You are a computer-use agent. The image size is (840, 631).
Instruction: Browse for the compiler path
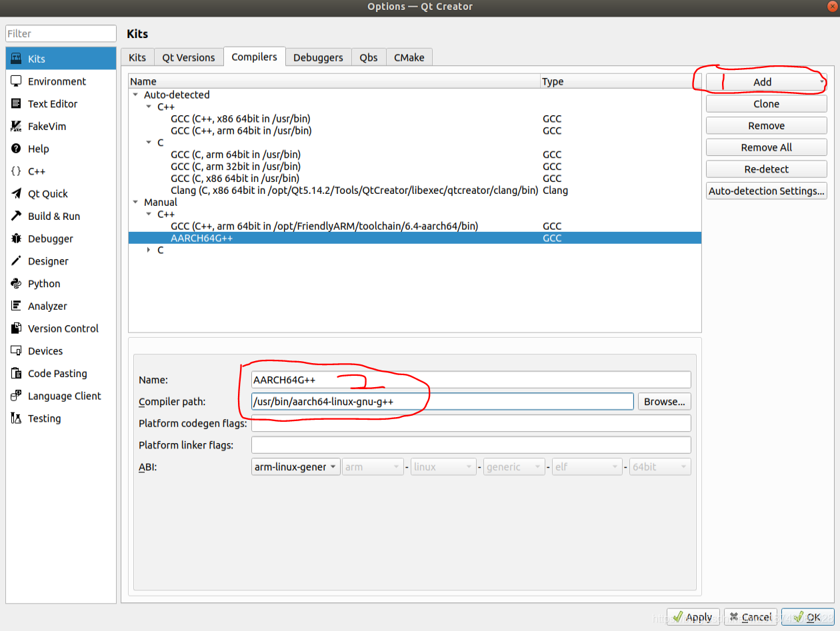pos(665,402)
